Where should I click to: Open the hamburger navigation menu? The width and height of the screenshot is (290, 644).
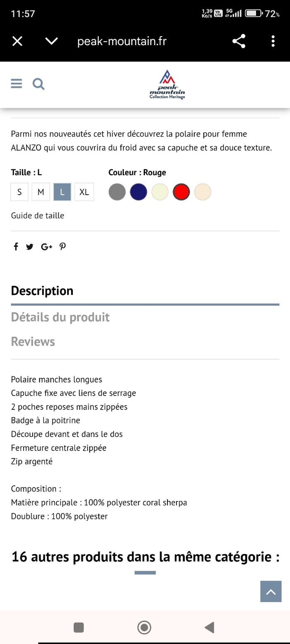[x=16, y=83]
